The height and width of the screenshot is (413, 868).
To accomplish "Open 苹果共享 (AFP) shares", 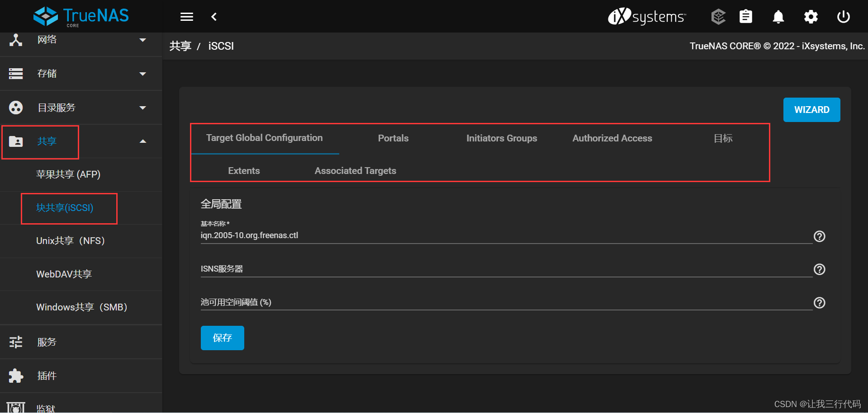I will 68,174.
